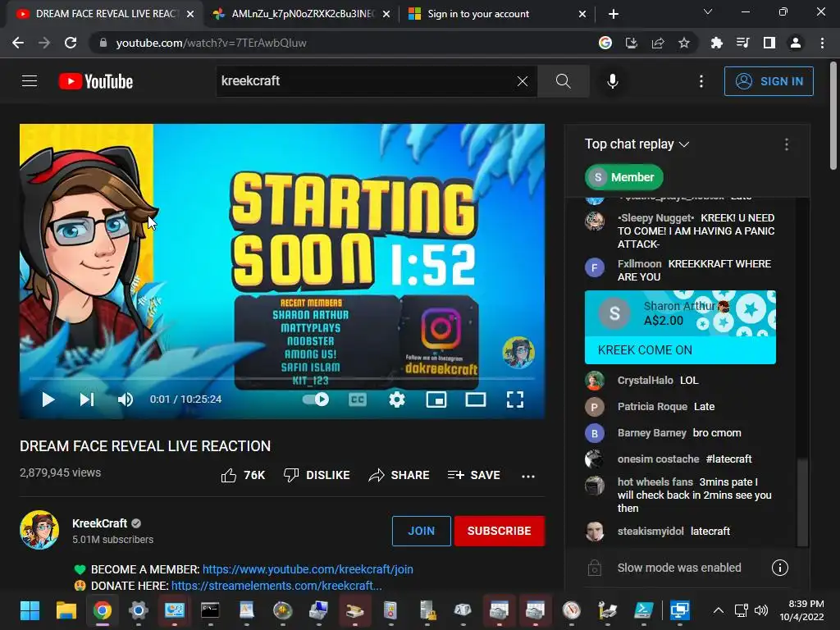Open the KreekCraft channel avatar
Viewport: 840px width, 630px height.
[39, 530]
